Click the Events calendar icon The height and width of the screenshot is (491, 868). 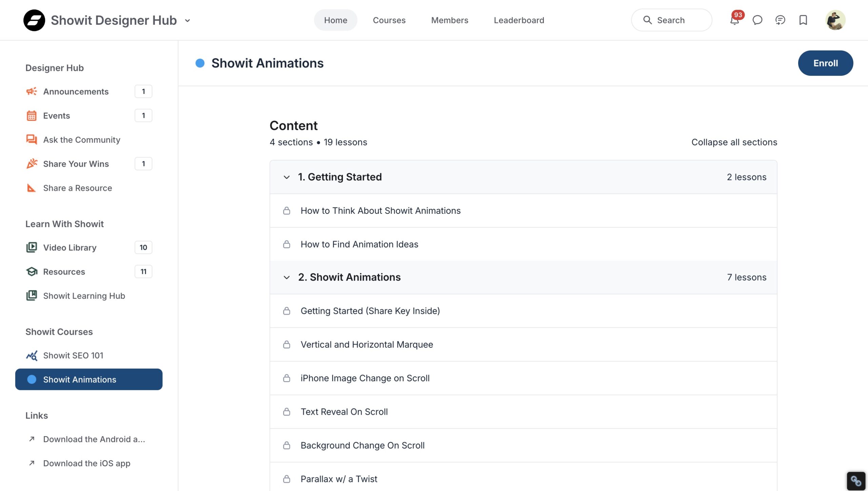click(x=32, y=116)
